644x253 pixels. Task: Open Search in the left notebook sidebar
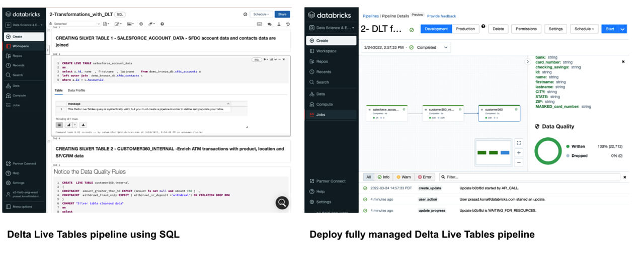click(x=24, y=75)
